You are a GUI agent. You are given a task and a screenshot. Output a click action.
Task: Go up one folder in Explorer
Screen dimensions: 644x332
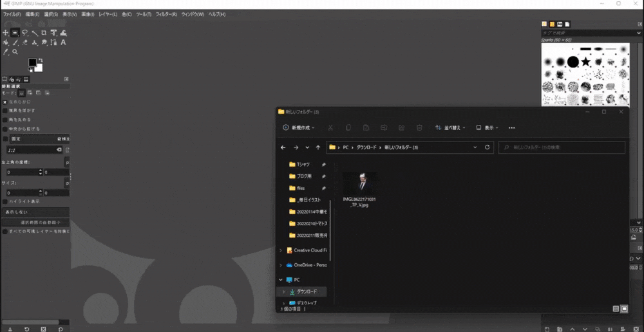[x=318, y=147]
